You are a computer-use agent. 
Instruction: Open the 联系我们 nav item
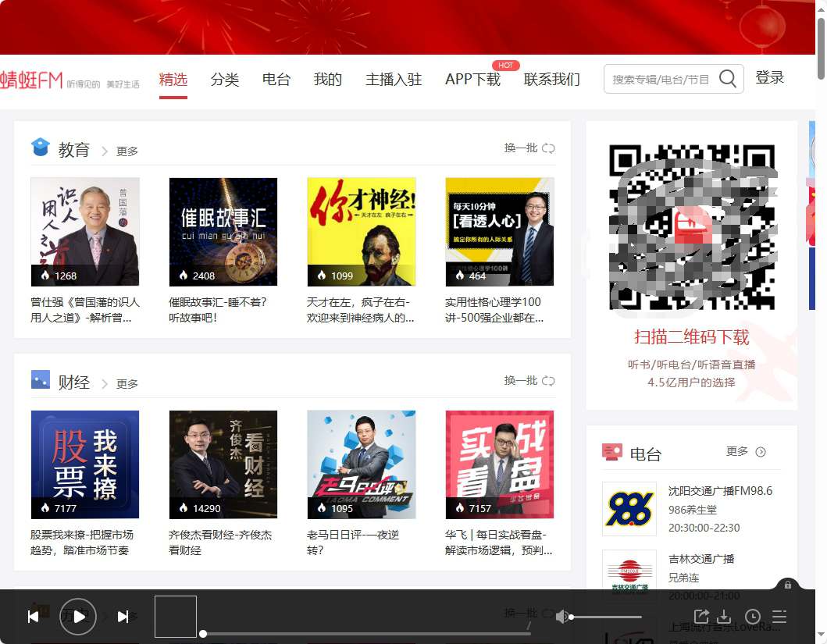551,80
